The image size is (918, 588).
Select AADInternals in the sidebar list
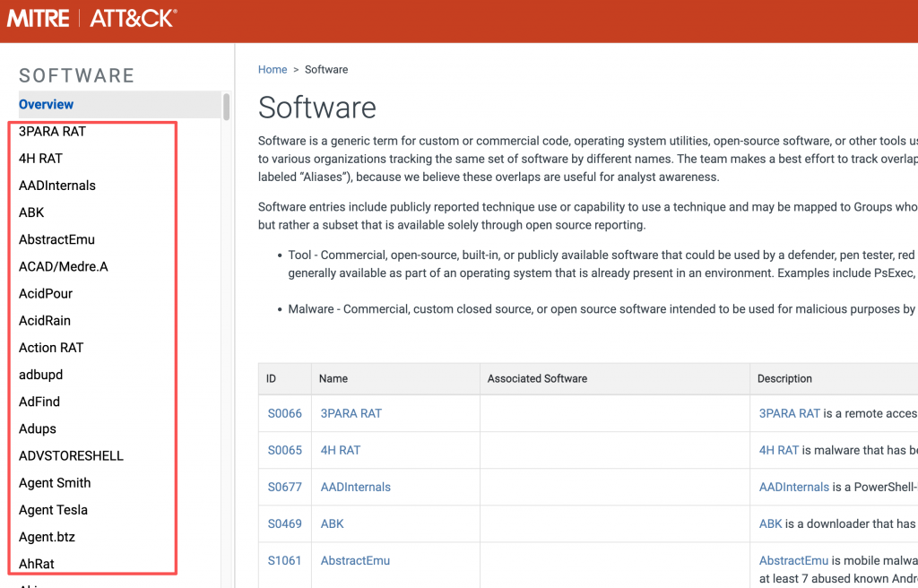coord(57,186)
